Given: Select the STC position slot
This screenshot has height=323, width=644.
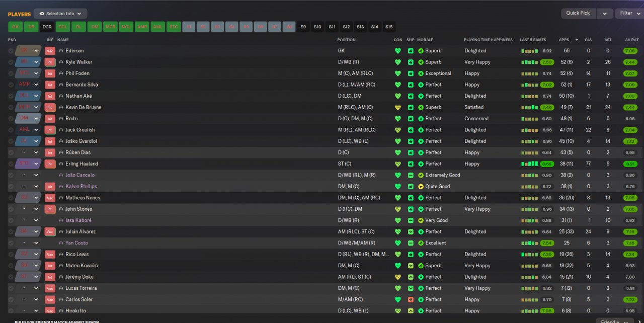Looking at the screenshot, I should [x=174, y=27].
